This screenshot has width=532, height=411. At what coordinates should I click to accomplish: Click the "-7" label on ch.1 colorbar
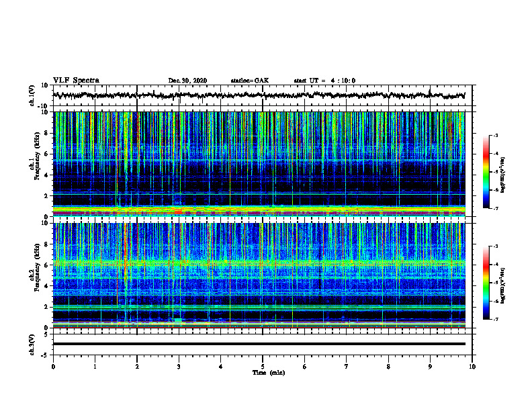pyautogui.click(x=496, y=208)
